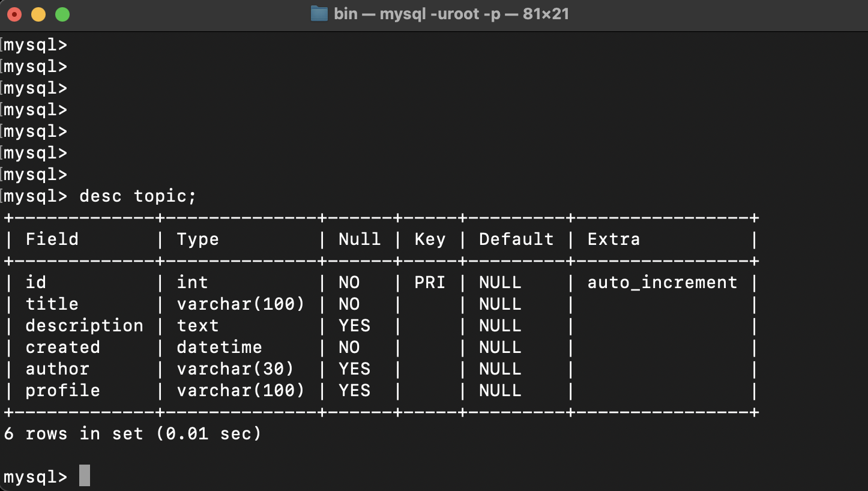The width and height of the screenshot is (868, 491).
Task: Click the folder icon in the title bar
Action: tap(319, 14)
